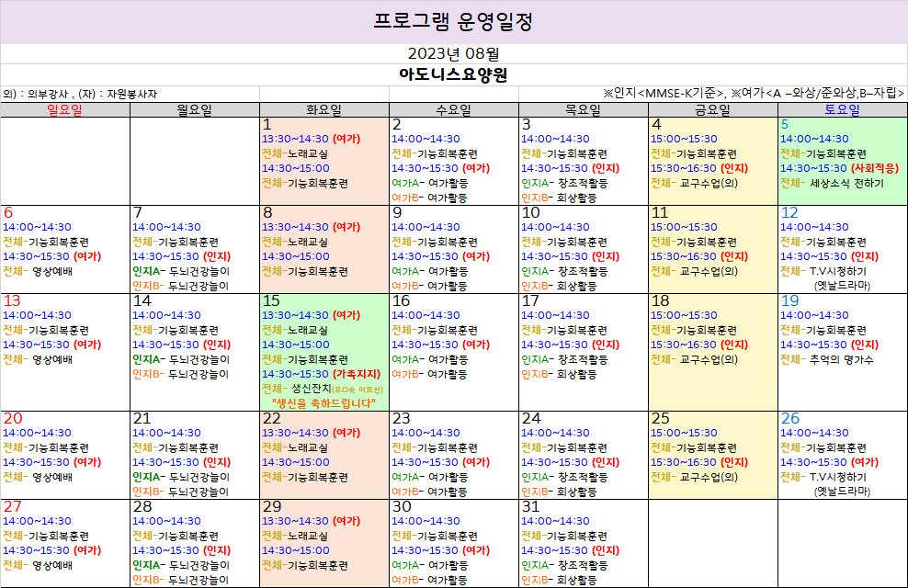This screenshot has width=908, height=588.
Task: Select the "15:00~15:30" time on the 25th
Action: [684, 433]
